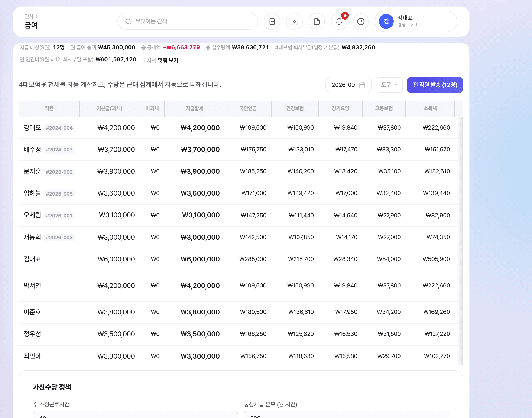The height and width of the screenshot is (418, 532).
Task: Click 이준호's income tax ₩169,260
Action: pos(437,312)
